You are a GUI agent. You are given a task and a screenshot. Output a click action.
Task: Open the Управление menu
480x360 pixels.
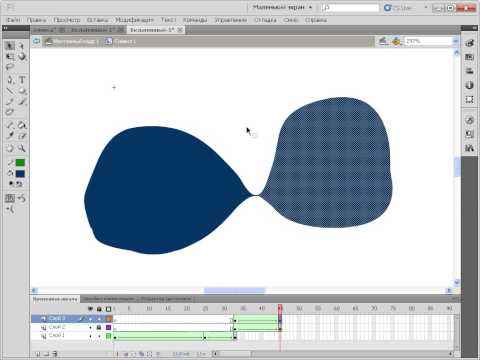point(231,20)
